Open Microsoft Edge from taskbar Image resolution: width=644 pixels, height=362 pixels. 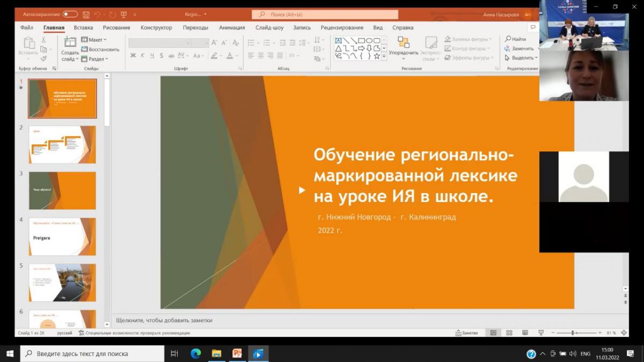click(x=196, y=353)
